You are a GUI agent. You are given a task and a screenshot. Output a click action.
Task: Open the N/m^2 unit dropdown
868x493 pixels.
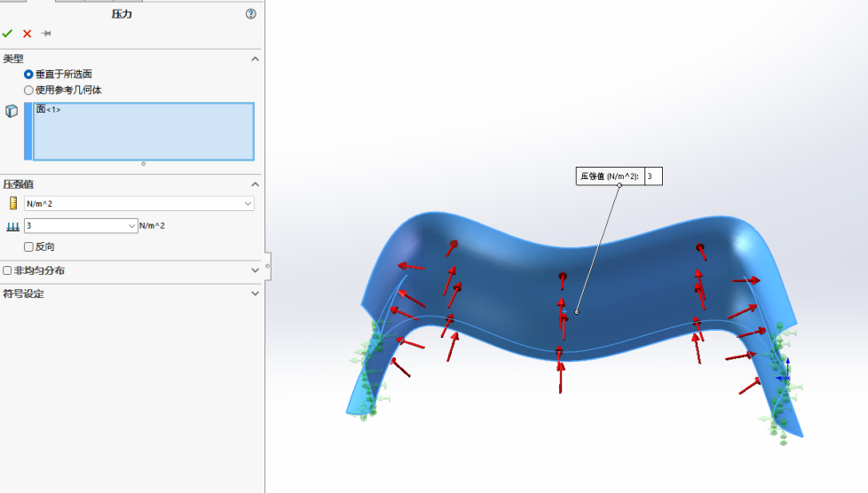248,204
